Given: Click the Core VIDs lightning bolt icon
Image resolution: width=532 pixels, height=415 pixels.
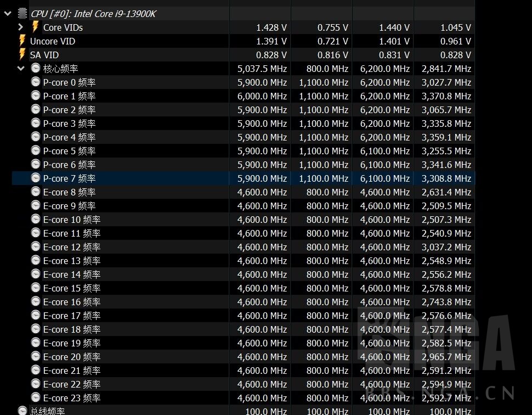Looking at the screenshot, I should [36, 27].
